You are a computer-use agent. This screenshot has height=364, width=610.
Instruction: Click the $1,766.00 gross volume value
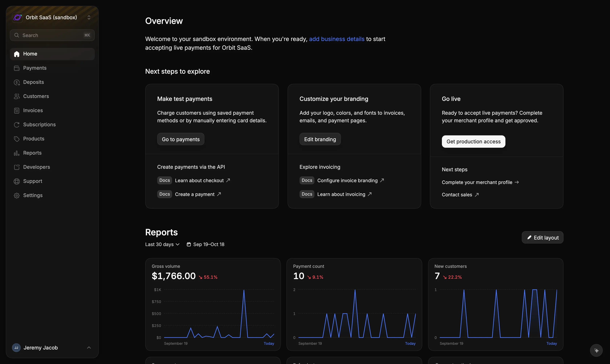coord(174,276)
